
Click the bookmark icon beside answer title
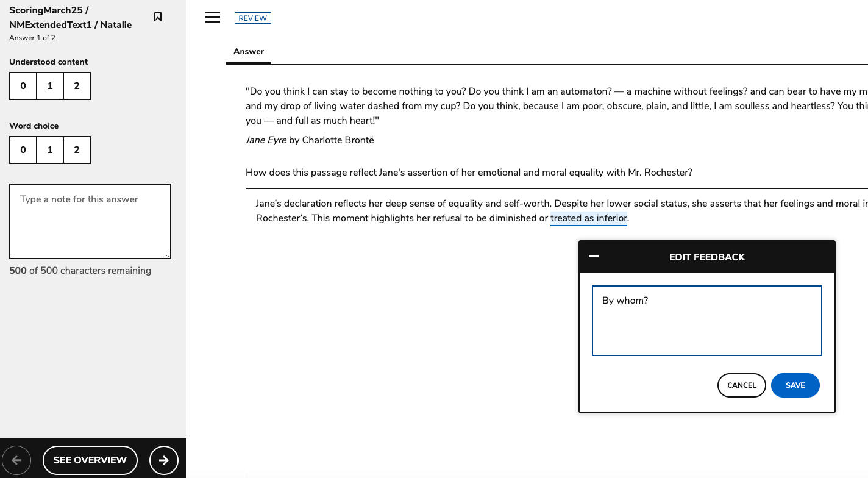pyautogui.click(x=158, y=17)
